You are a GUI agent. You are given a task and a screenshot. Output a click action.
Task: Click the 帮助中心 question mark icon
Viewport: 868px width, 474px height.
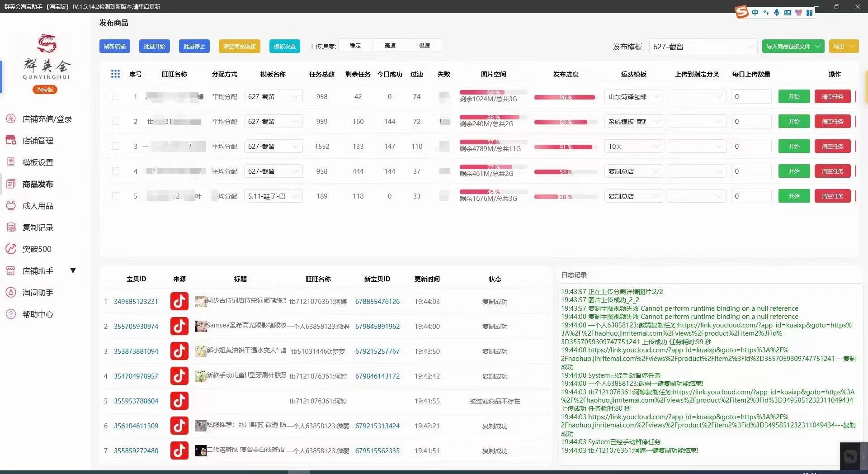(11, 314)
